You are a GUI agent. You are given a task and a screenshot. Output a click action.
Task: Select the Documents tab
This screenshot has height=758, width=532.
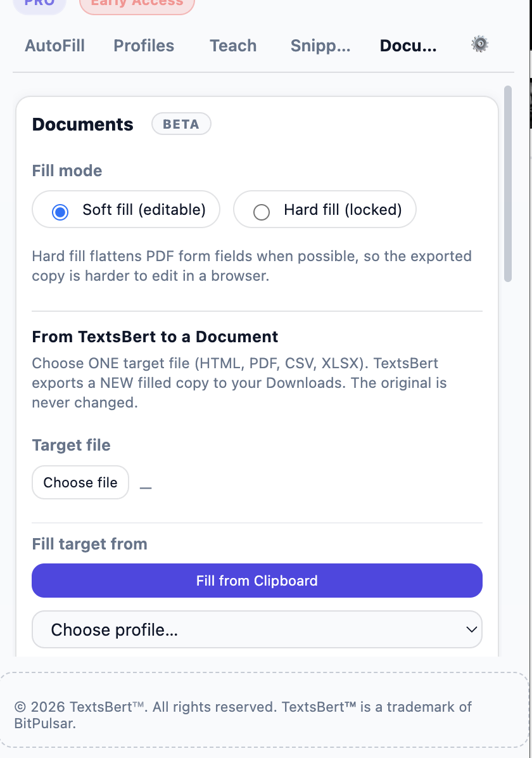click(408, 46)
